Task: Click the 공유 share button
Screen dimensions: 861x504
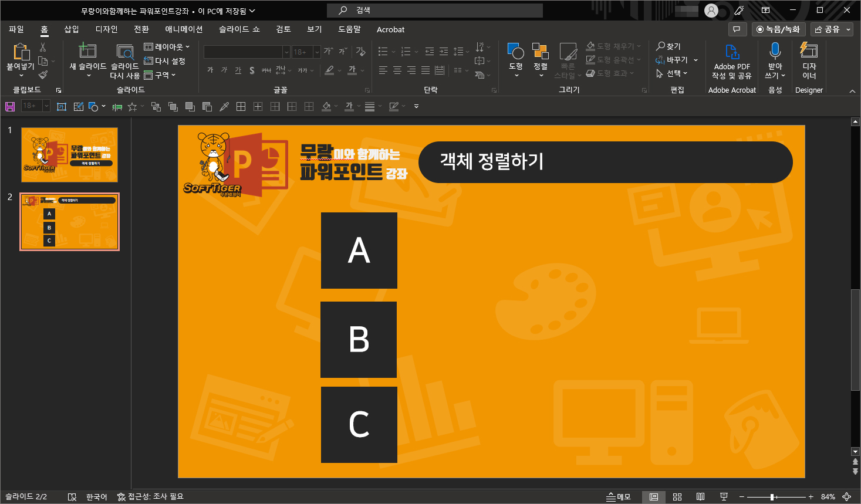Action: (832, 29)
